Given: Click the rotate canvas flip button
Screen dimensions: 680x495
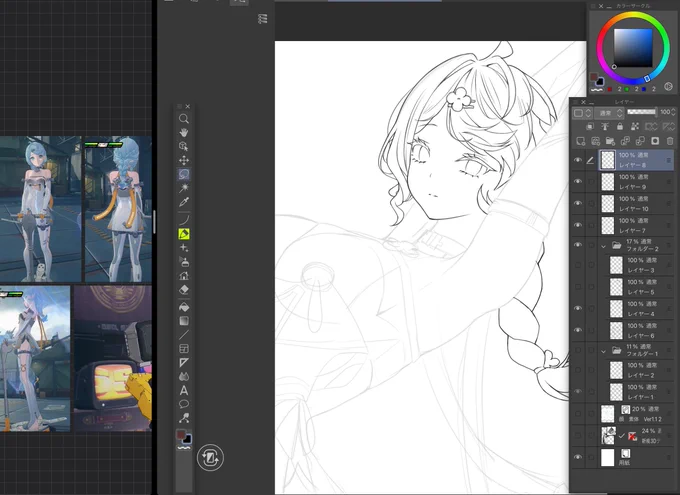Looking at the screenshot, I should tap(210, 457).
